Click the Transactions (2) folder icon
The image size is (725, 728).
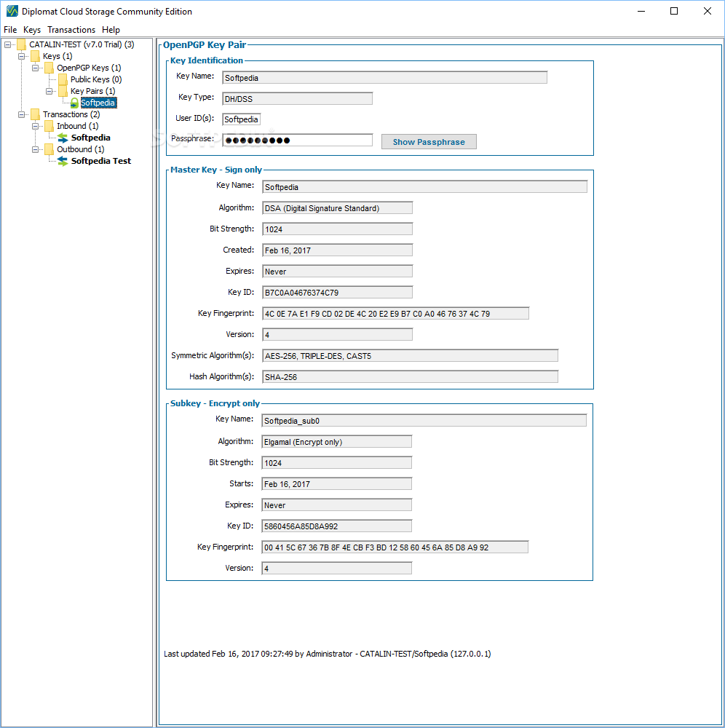(35, 114)
